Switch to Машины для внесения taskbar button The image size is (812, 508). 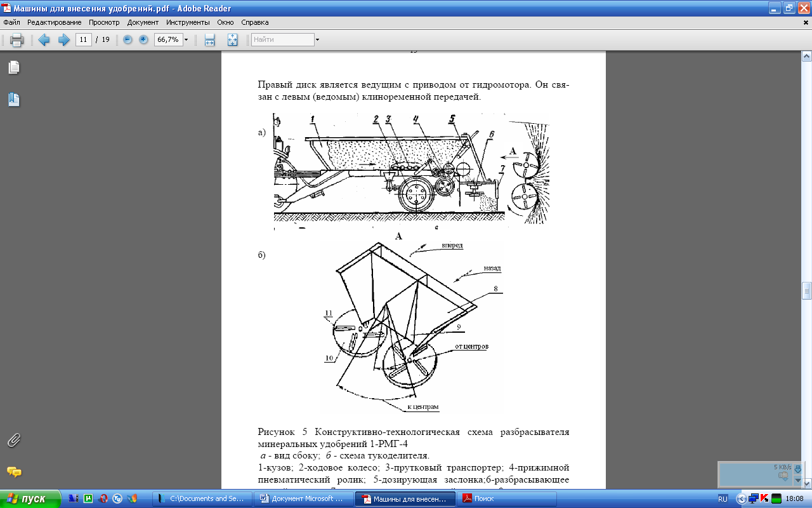405,499
